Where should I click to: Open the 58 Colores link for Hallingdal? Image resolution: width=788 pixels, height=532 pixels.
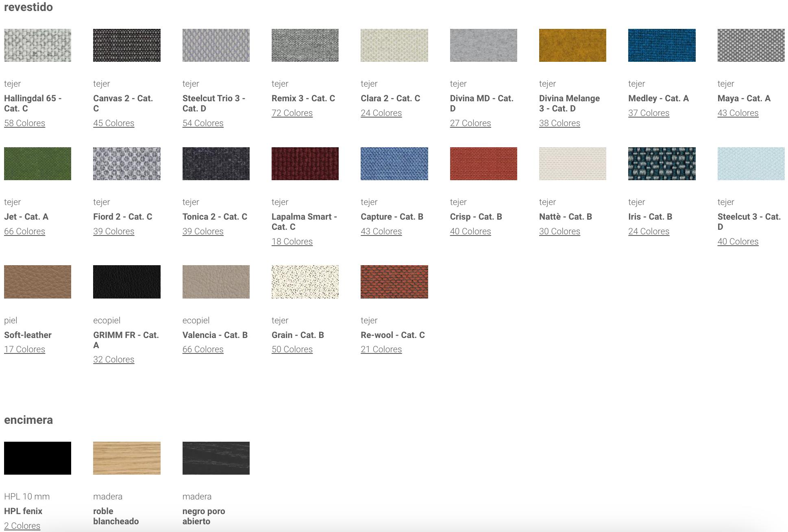pos(24,123)
